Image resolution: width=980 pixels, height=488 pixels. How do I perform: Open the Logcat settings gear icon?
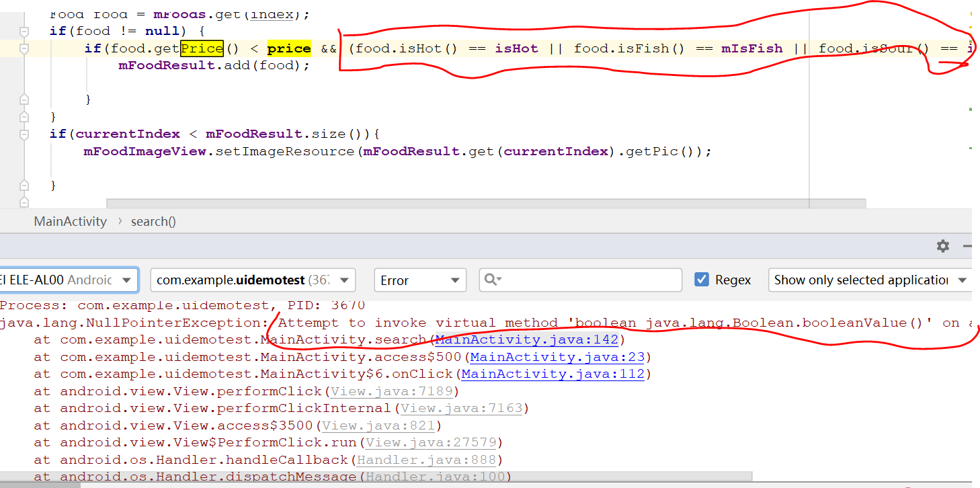click(x=943, y=246)
